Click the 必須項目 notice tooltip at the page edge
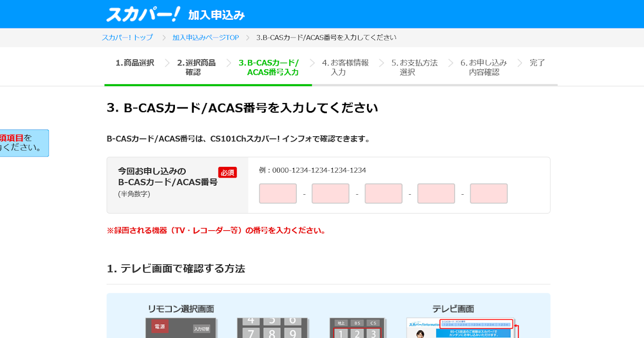 click(x=24, y=143)
